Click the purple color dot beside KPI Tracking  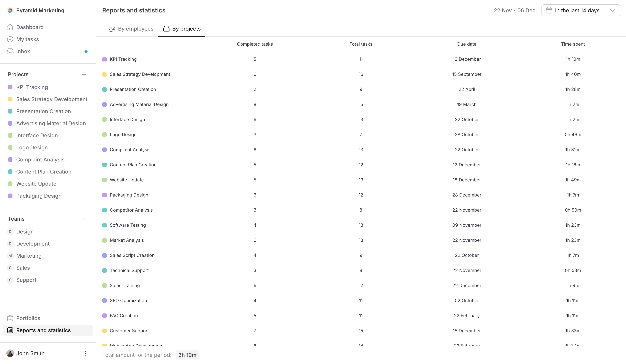[x=10, y=87]
